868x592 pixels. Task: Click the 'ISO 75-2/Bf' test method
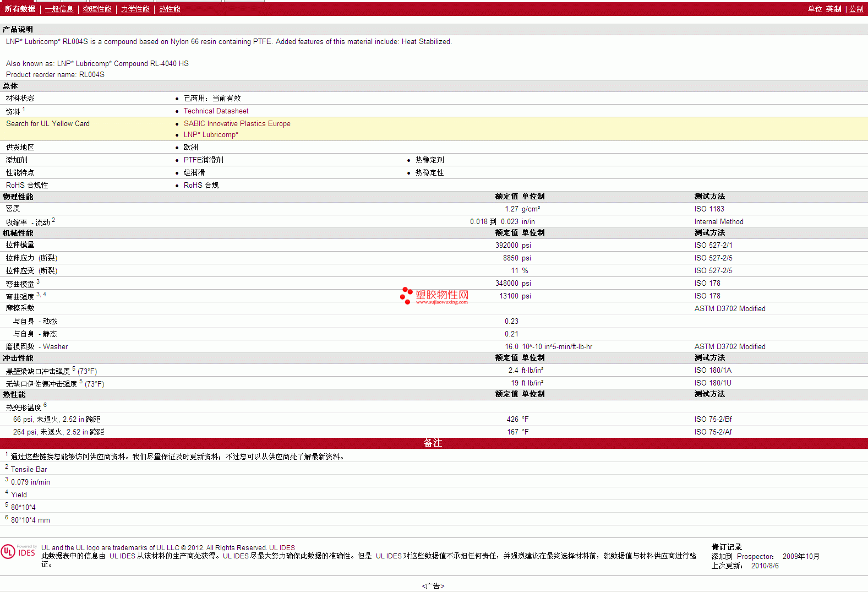click(x=713, y=419)
